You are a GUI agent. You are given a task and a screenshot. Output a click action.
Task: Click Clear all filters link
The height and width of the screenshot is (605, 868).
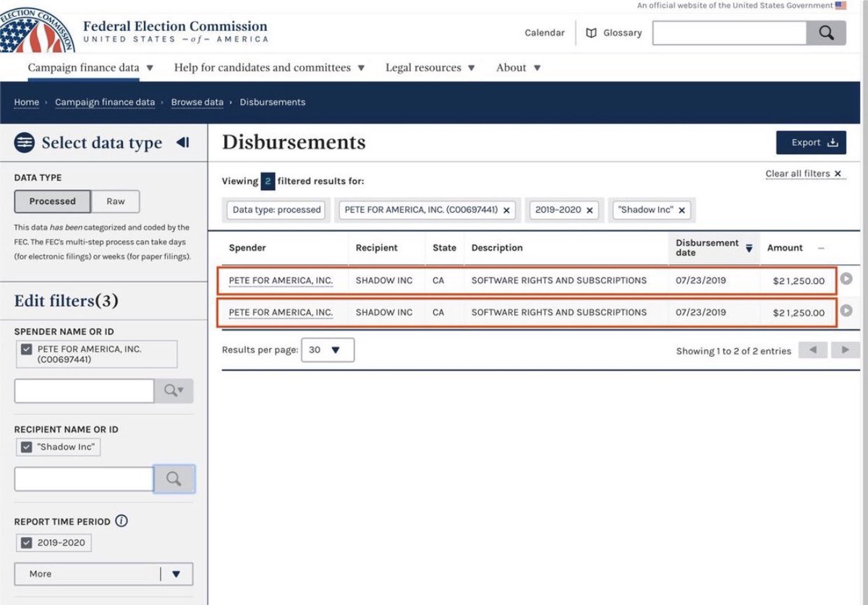pyautogui.click(x=805, y=174)
